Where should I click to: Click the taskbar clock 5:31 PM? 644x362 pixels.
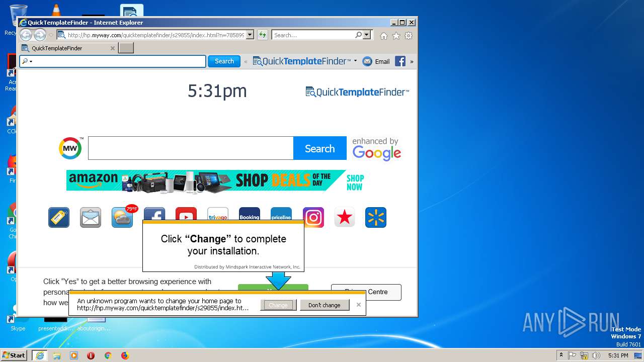click(x=618, y=355)
